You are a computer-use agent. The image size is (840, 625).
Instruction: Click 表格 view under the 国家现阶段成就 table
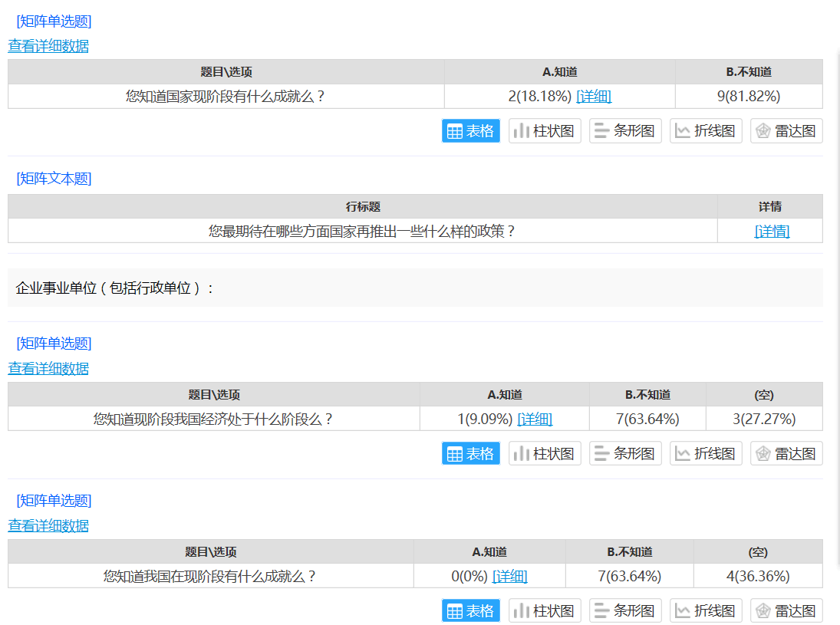470,131
